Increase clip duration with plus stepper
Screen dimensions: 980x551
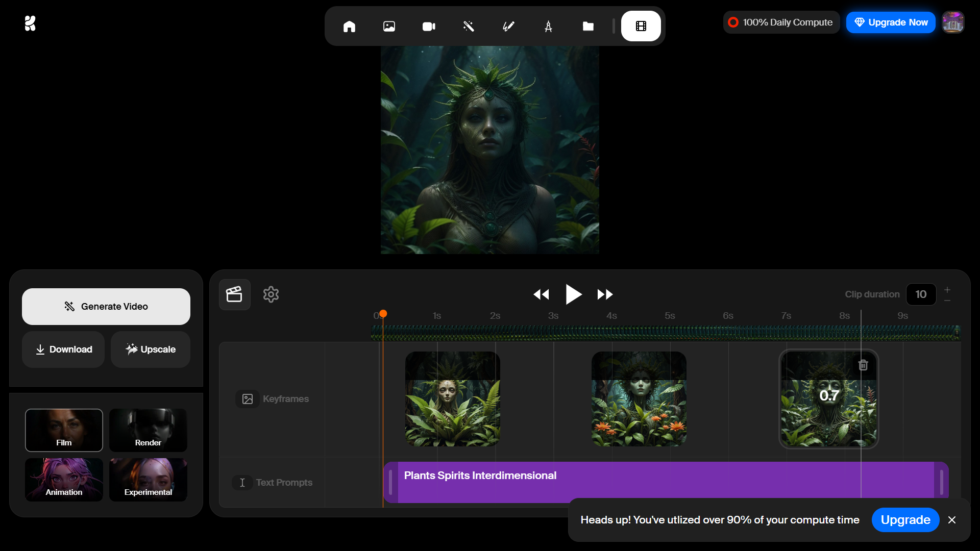(947, 289)
